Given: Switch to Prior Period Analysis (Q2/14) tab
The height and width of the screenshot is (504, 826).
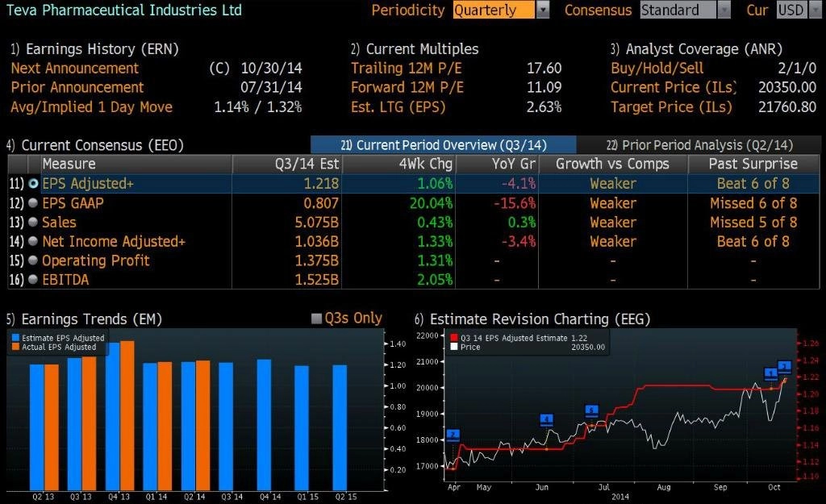Looking at the screenshot, I should 699,145.
